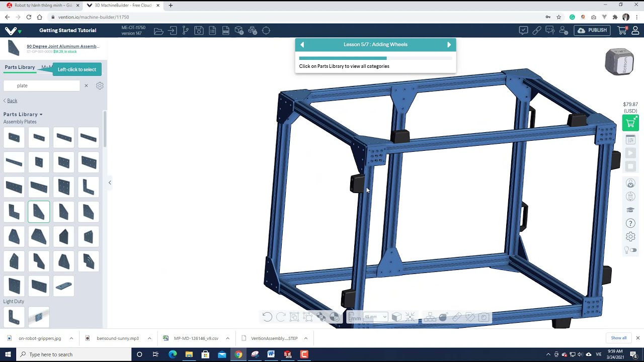Click the view orientation cube
The width and height of the screenshot is (644, 362).
pyautogui.click(x=619, y=62)
